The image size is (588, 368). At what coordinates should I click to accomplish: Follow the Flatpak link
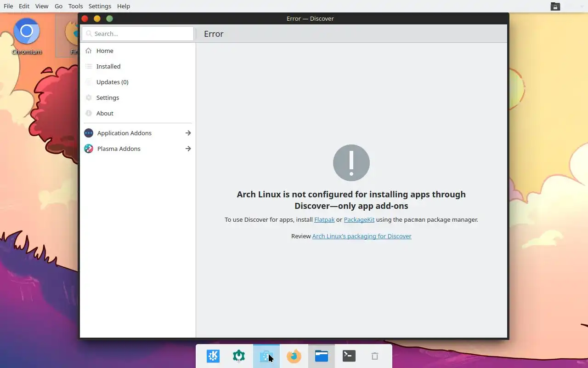[x=324, y=219]
